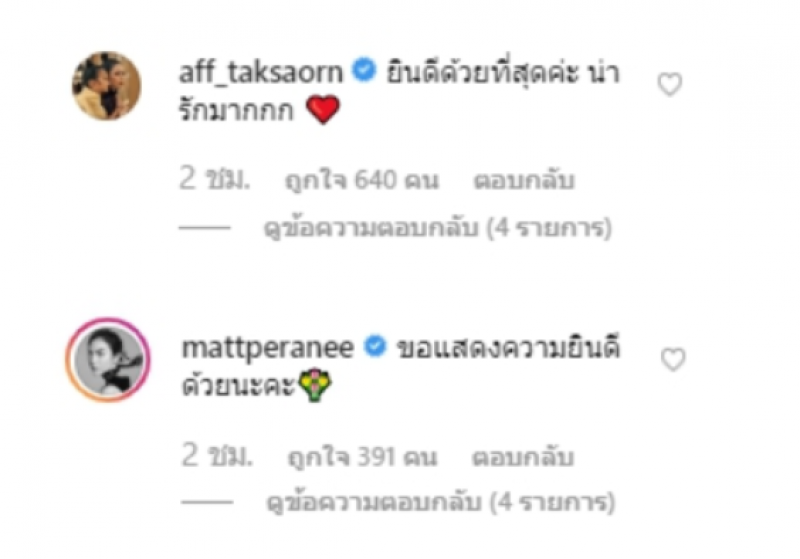Viewport: 800px width, 559px height.
Task: Reply to aff_taksaorn via ตอบกลับ
Action: point(524,180)
